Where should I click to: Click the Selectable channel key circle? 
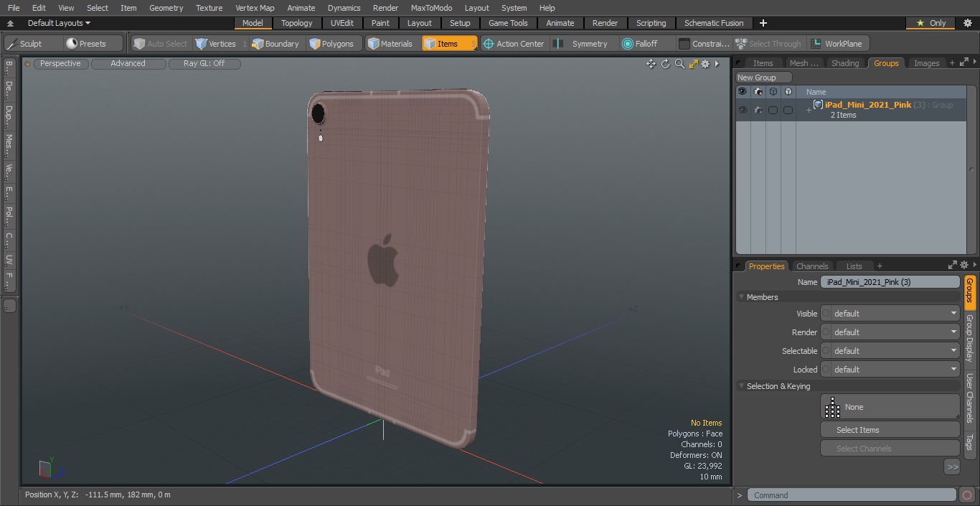826,351
